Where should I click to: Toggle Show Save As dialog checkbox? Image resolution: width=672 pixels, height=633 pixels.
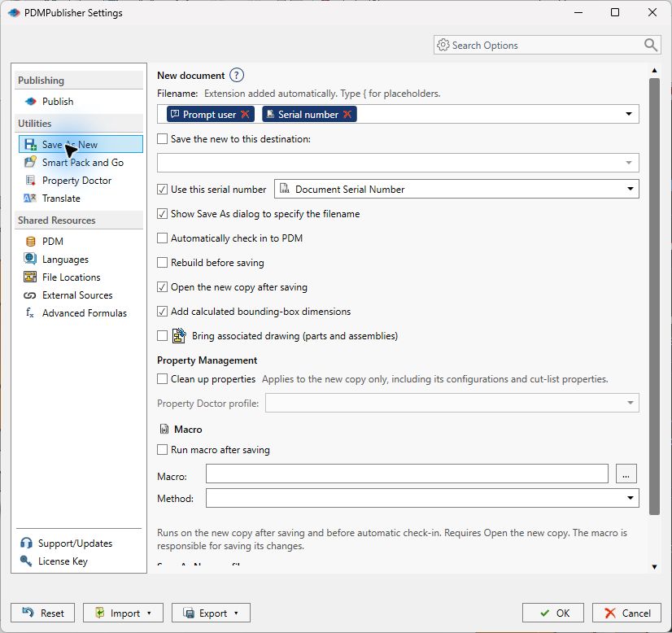(x=162, y=213)
